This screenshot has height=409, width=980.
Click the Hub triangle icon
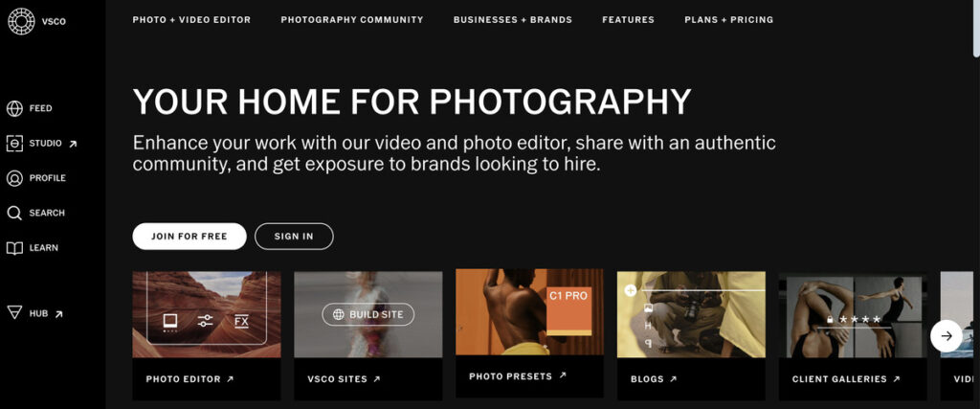(x=14, y=312)
